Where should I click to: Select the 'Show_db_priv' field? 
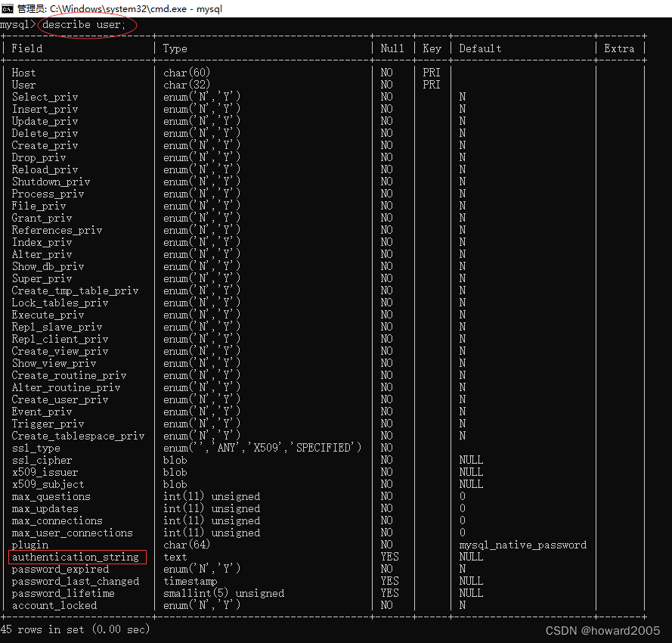point(48,267)
